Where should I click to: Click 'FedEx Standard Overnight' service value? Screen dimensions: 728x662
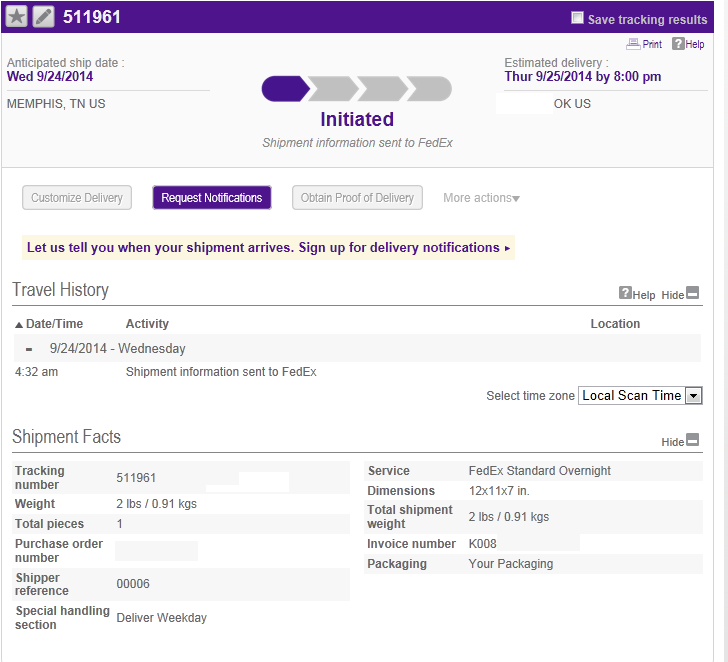tap(540, 471)
